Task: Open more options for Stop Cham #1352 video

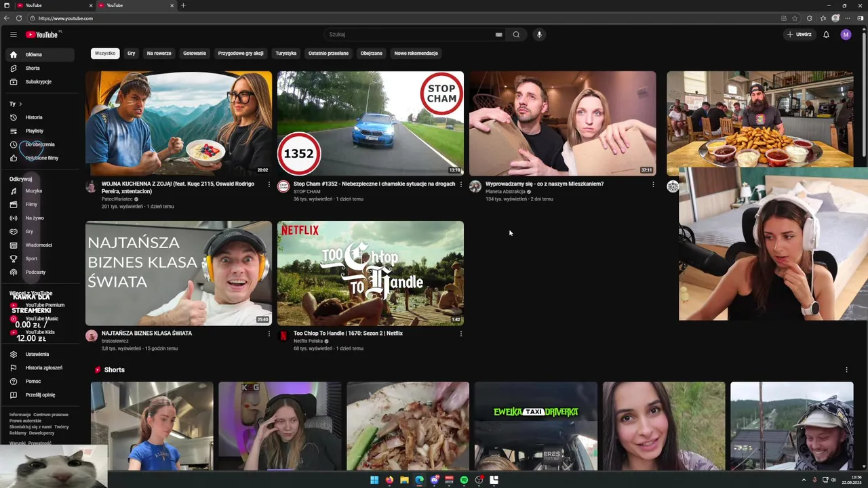Action: 461,184
